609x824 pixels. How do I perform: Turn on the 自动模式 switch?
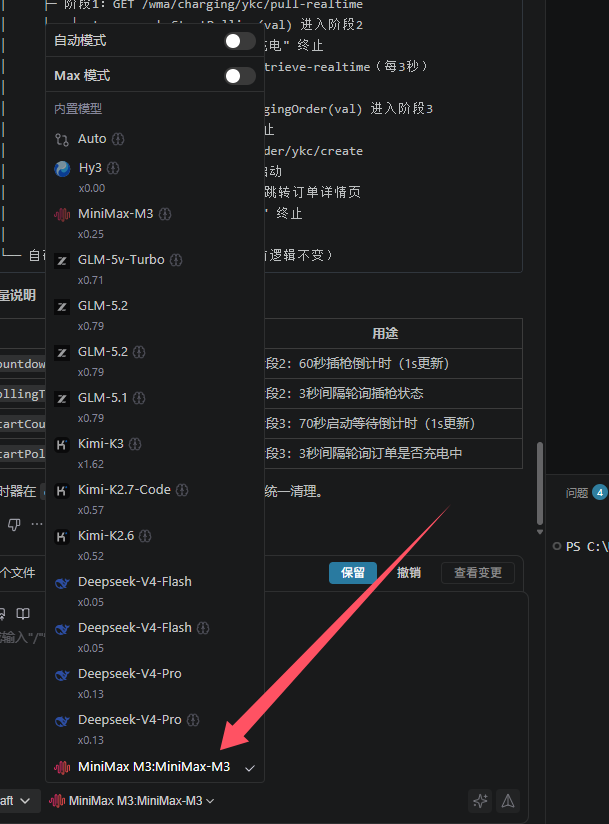240,41
